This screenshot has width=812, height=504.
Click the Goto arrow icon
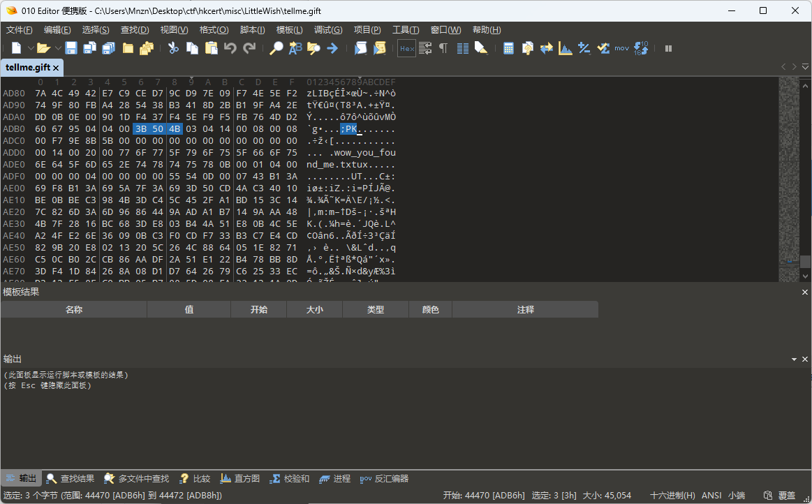[332, 48]
